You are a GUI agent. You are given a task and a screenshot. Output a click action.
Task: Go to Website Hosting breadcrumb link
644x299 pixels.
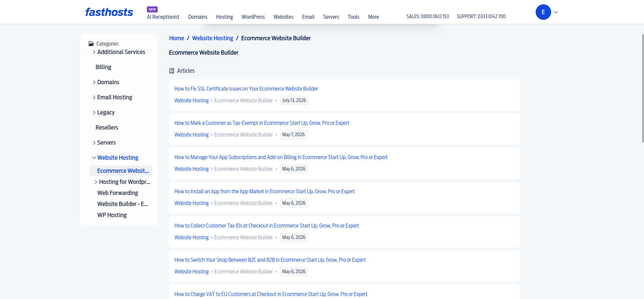(213, 38)
